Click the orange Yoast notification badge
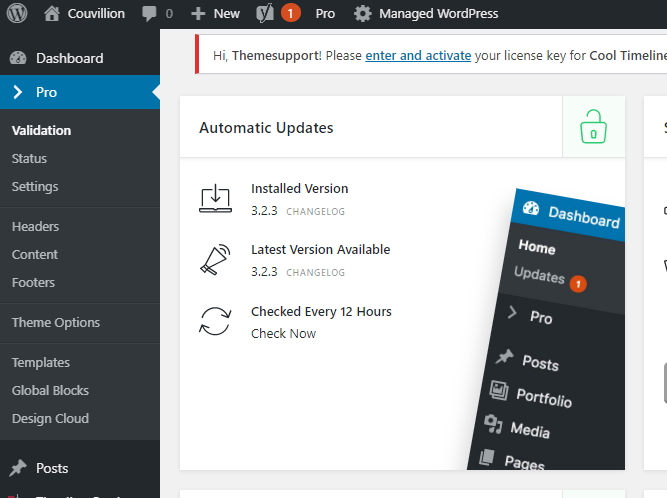Viewport: 667px width, 498px height. (x=291, y=14)
